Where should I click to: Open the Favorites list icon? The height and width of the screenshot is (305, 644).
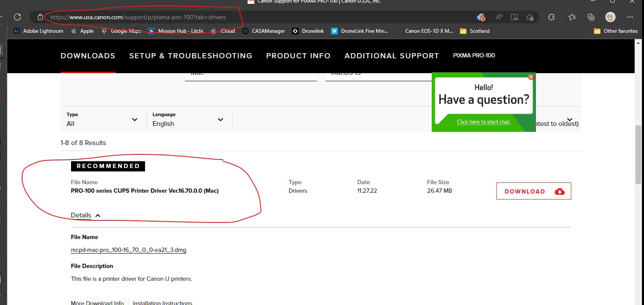(x=572, y=17)
